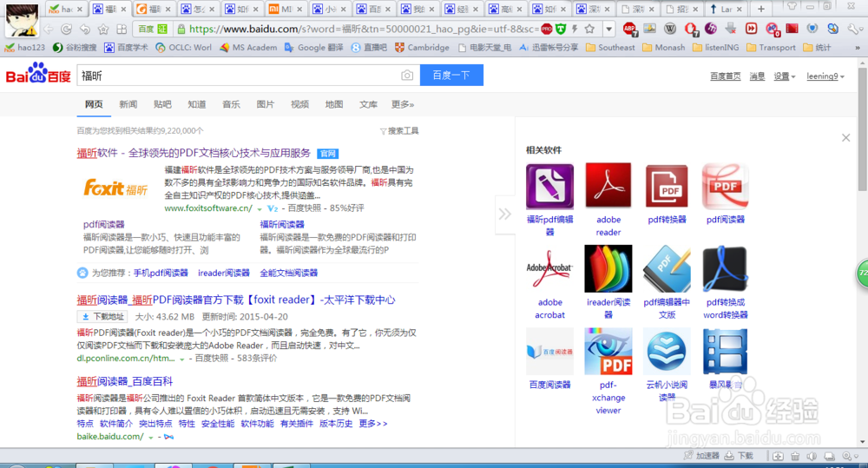Viewport: 868px width, 468px height.
Task: Switch to the 音乐 tab
Action: (x=231, y=104)
